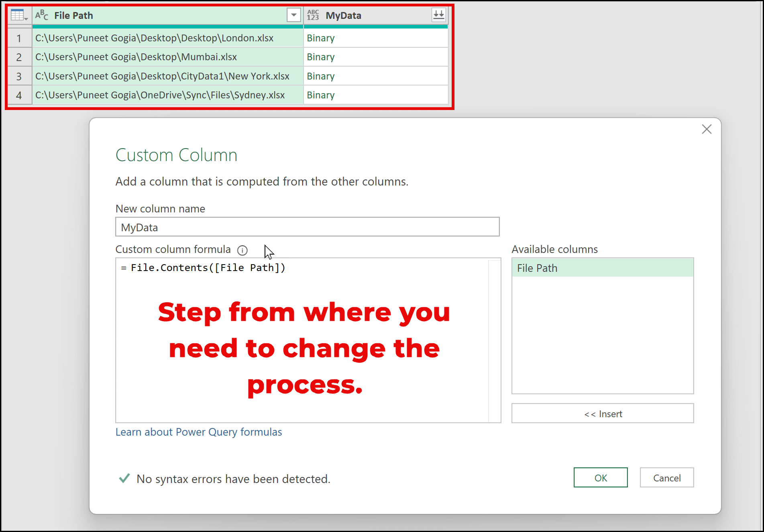Screen dimensions: 764x532
Task: Click the Cancel button
Action: pyautogui.click(x=666, y=478)
